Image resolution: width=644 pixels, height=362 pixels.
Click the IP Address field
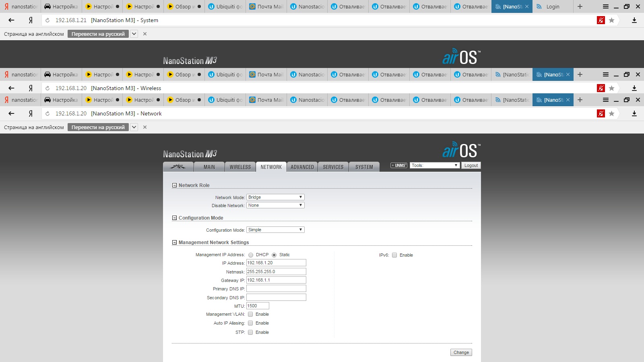(276, 263)
